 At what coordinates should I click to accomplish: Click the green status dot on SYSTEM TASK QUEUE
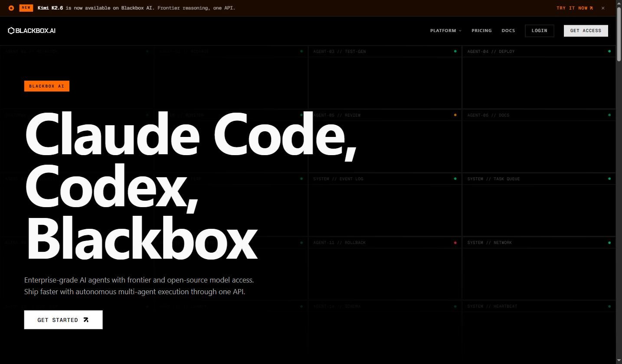pyautogui.click(x=609, y=179)
